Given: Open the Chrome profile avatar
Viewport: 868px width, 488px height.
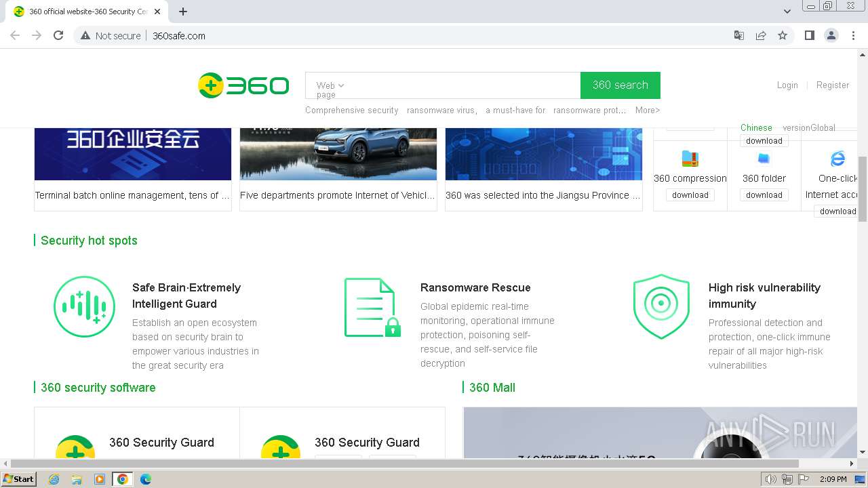Looking at the screenshot, I should point(831,35).
